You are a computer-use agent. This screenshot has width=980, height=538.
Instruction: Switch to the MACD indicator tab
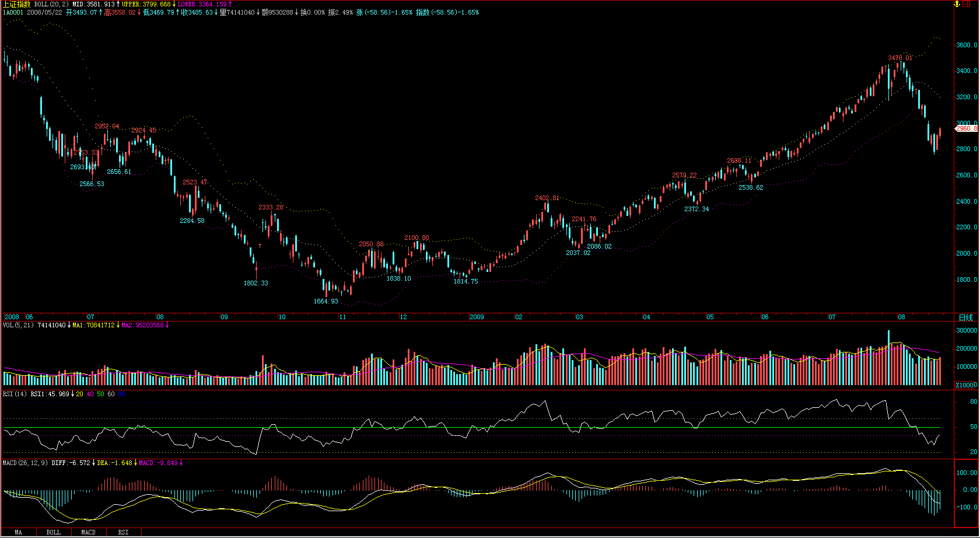coord(89,532)
